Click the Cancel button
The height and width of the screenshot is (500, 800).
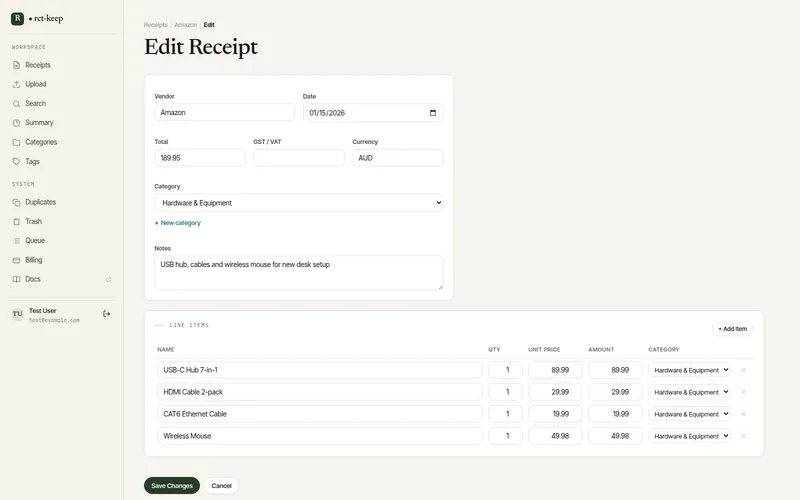click(221, 486)
